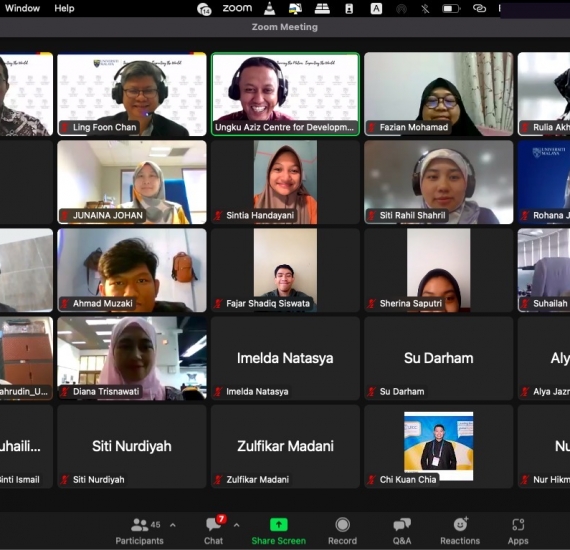
Task: Click the Alya Jazr name label
Action: [551, 392]
